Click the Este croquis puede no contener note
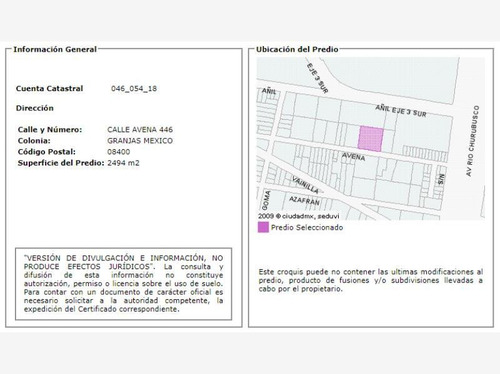The image size is (500, 374). pyautogui.click(x=371, y=280)
